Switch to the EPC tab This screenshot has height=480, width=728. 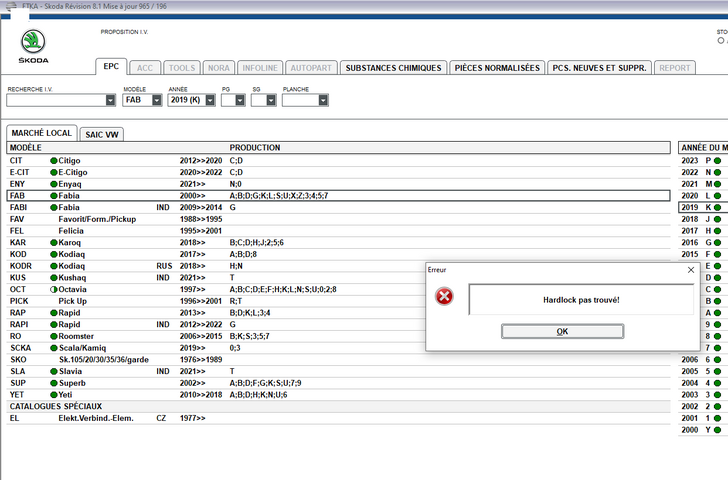[111, 66]
